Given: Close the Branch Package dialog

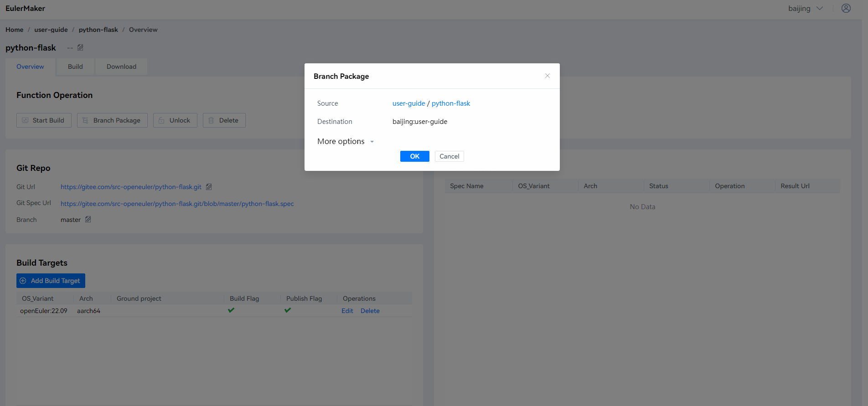Looking at the screenshot, I should [x=547, y=76].
